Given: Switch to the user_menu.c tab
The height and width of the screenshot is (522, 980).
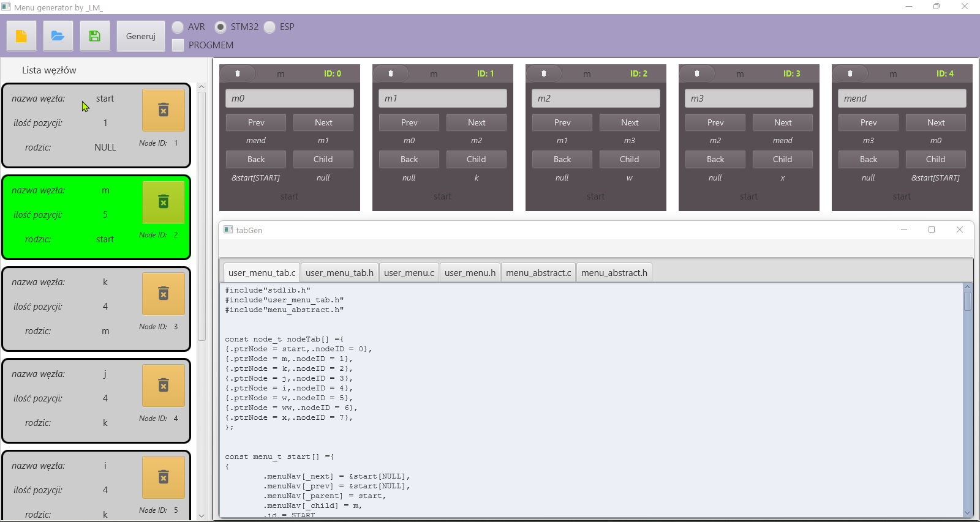Looking at the screenshot, I should (409, 273).
